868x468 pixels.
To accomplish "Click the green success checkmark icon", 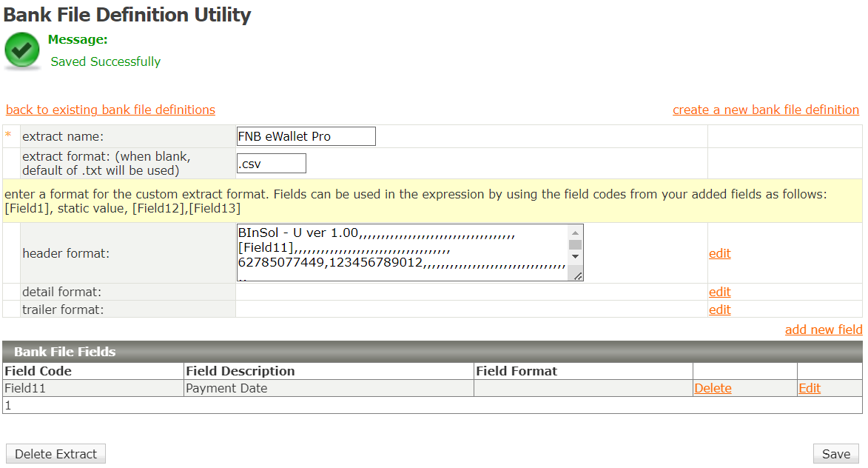I will click(22, 51).
